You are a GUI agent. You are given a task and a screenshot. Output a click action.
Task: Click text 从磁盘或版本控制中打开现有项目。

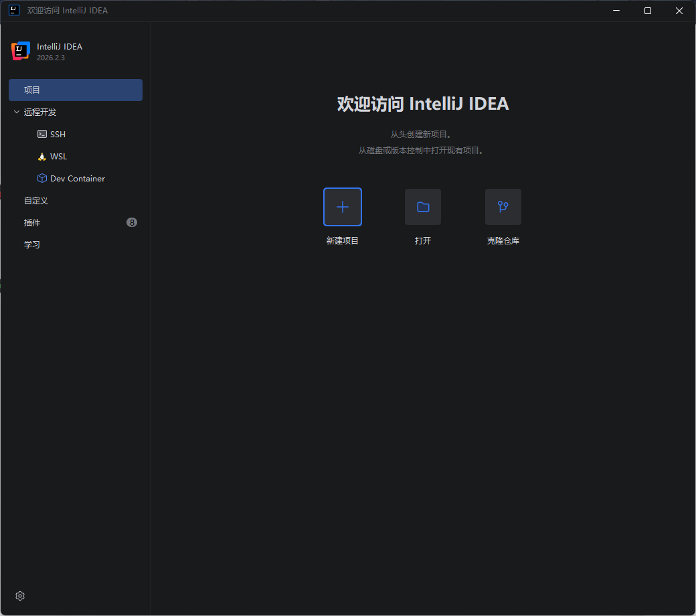pyautogui.click(x=422, y=151)
